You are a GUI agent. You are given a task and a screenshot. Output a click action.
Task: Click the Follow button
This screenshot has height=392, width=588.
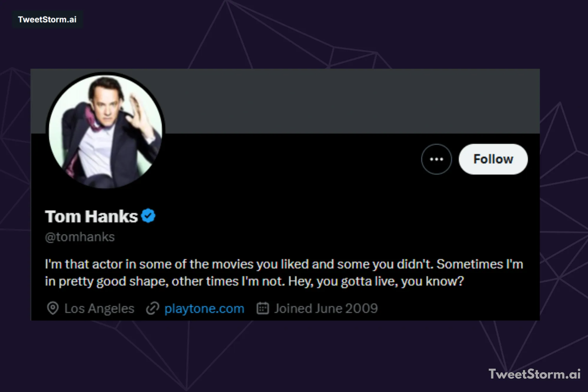coord(493,159)
